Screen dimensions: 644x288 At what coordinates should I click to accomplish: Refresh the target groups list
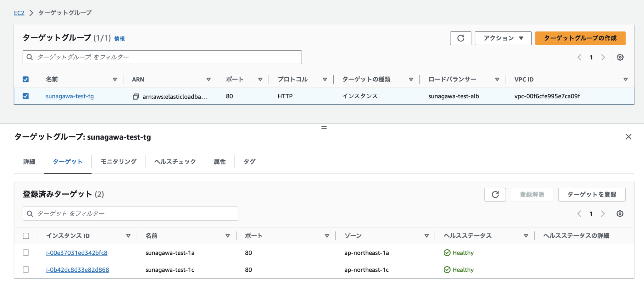460,38
